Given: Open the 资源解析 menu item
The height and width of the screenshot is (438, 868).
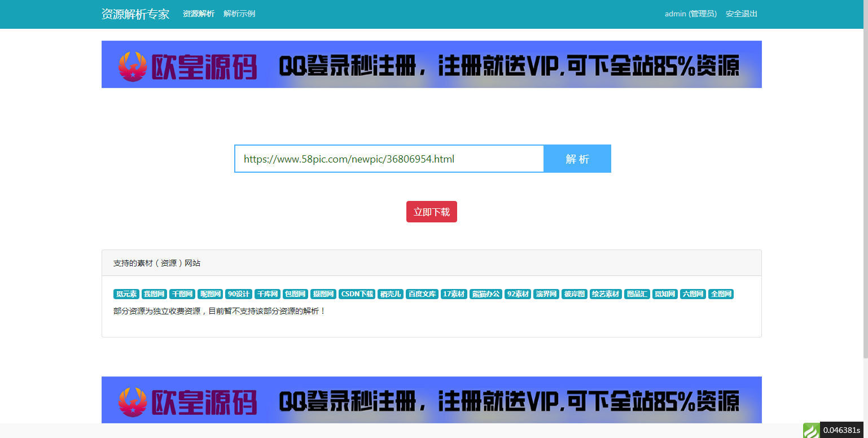Looking at the screenshot, I should (x=198, y=14).
